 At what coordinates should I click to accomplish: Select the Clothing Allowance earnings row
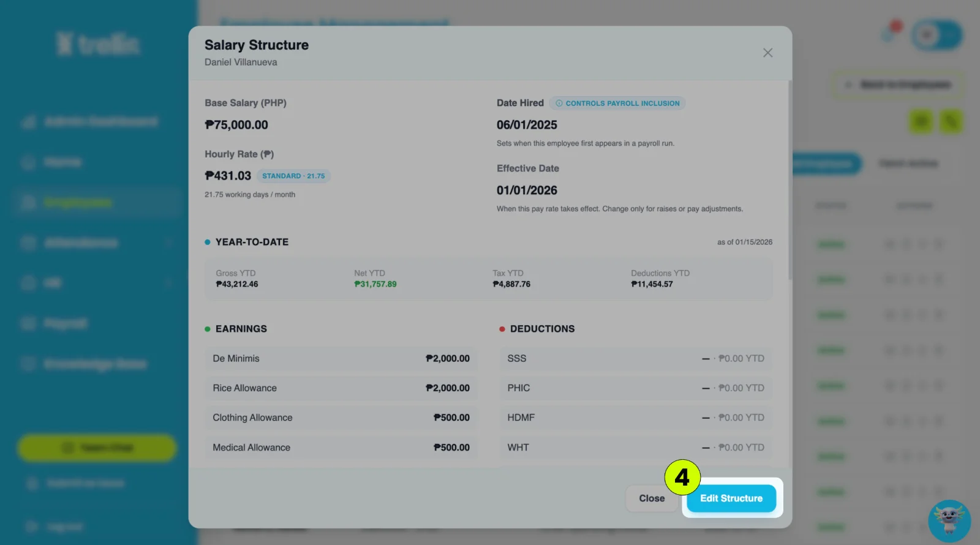tap(341, 418)
